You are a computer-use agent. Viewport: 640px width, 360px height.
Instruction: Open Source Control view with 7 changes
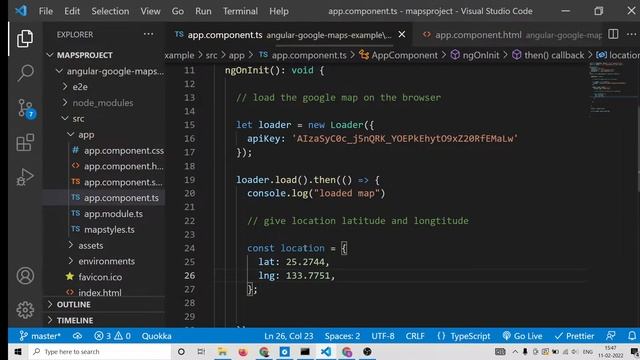[x=26, y=109]
